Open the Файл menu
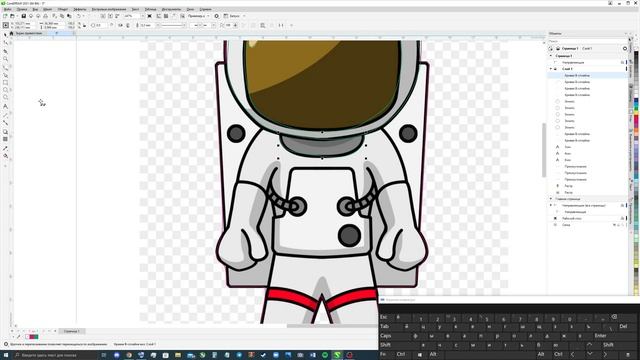The width and height of the screenshot is (640, 360). [8, 9]
